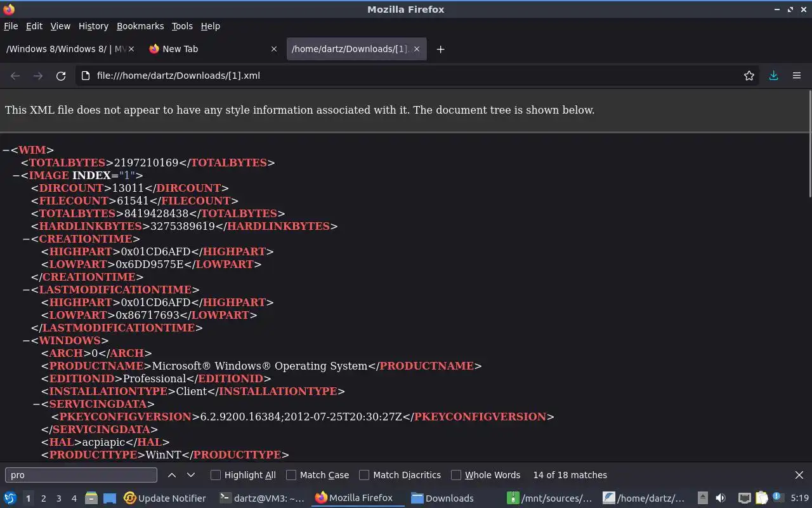This screenshot has width=812, height=508.
Task: Switch to workspace 2 in the pager
Action: pyautogui.click(x=43, y=498)
